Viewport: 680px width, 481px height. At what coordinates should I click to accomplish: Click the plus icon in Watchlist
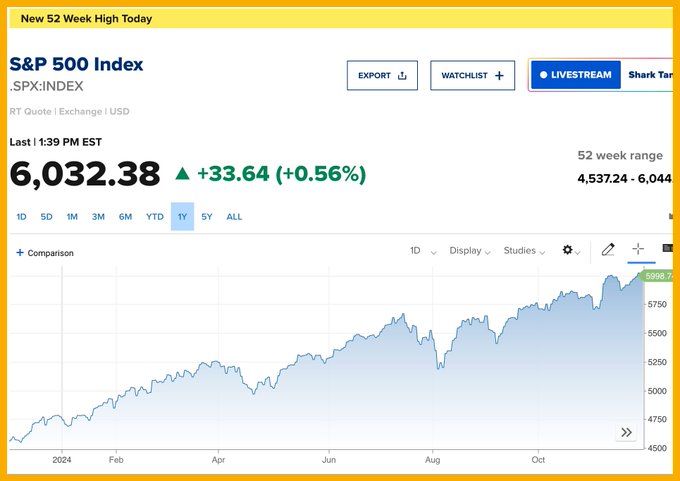click(499, 75)
